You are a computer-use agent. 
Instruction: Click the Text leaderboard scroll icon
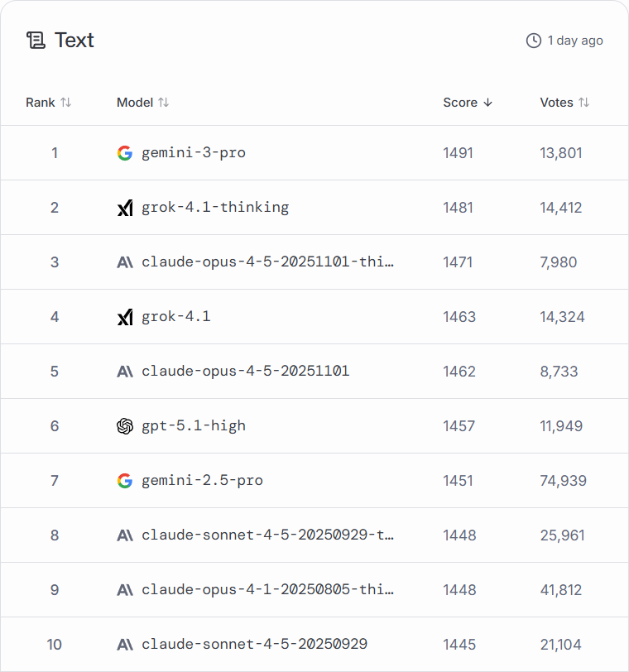click(x=36, y=41)
